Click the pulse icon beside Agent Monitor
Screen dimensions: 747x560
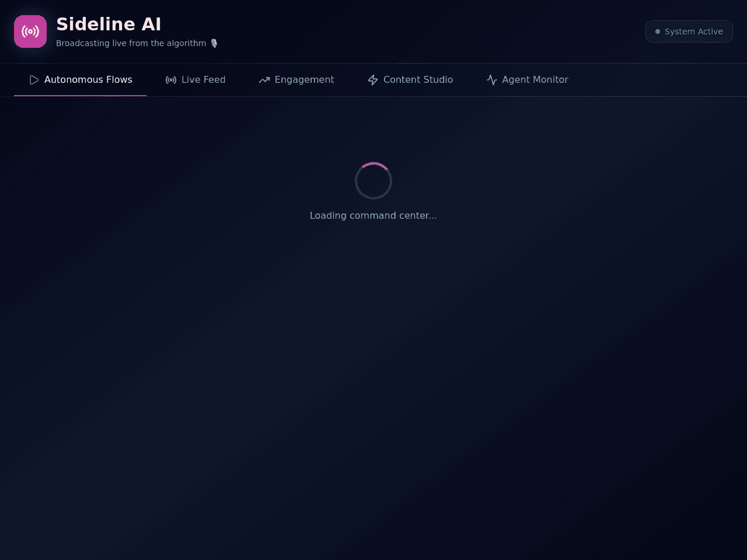point(492,80)
